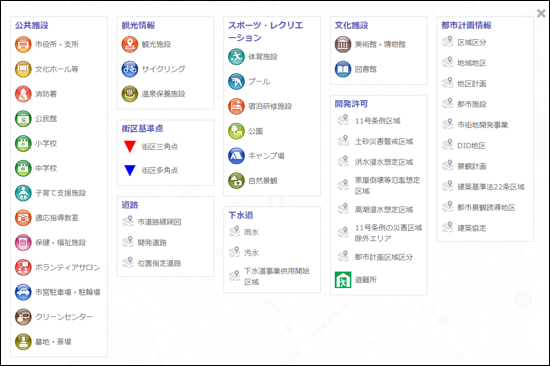550x366 pixels.
Task: Click the 公園 park icon
Action: click(x=236, y=131)
